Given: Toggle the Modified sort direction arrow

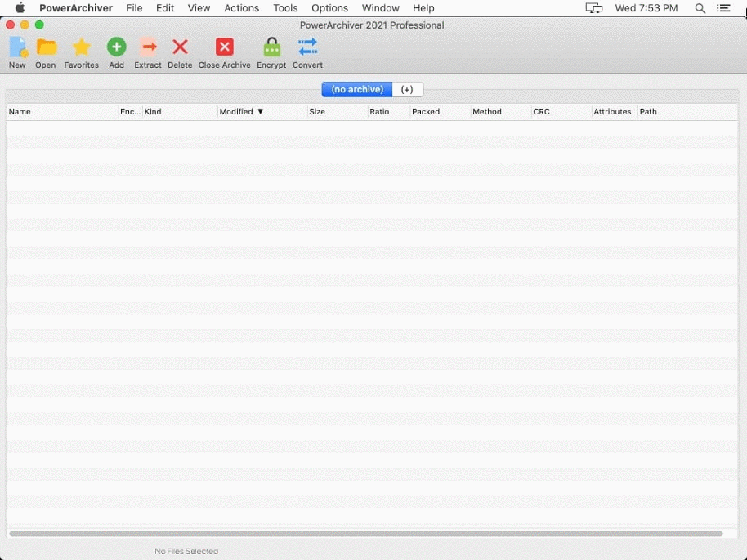Looking at the screenshot, I should tap(261, 111).
